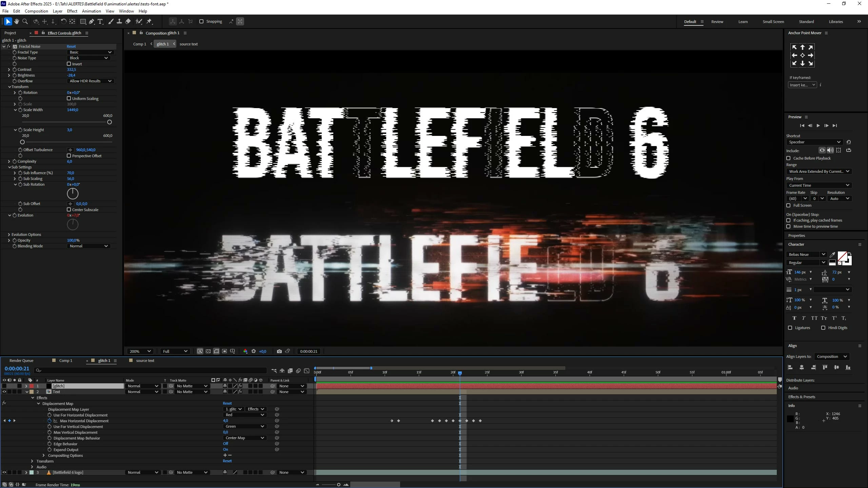
Task: Enable the Snapping checkbox
Action: pos(201,21)
